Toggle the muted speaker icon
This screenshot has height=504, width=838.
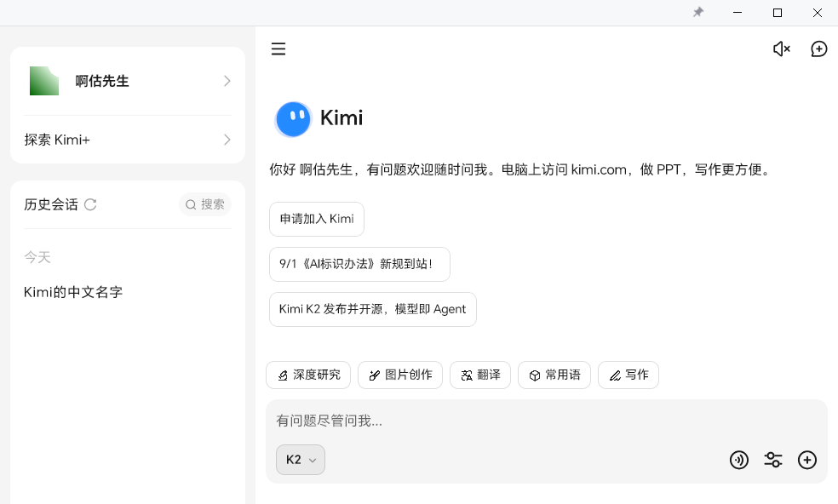point(781,49)
